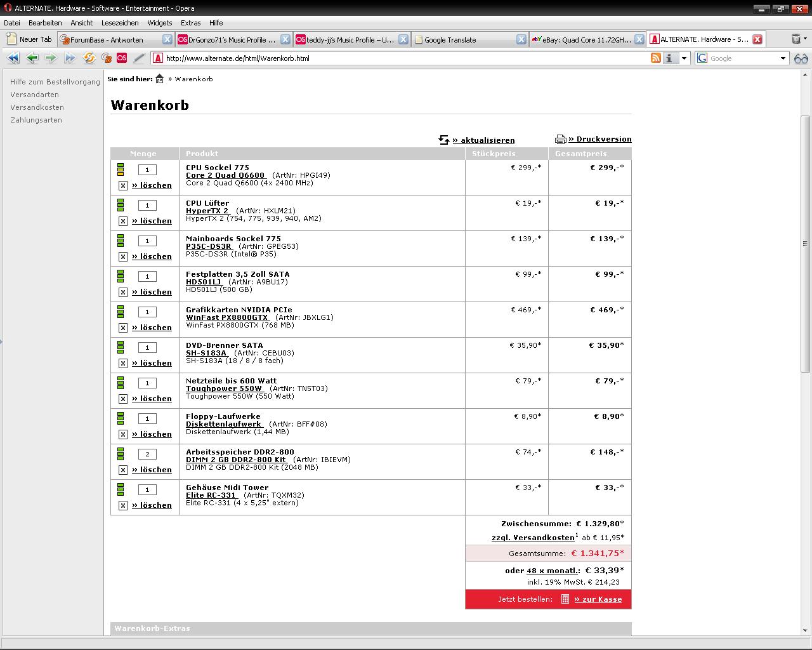Click availability indicator for Core 2 Quad Q6600

coord(121,169)
